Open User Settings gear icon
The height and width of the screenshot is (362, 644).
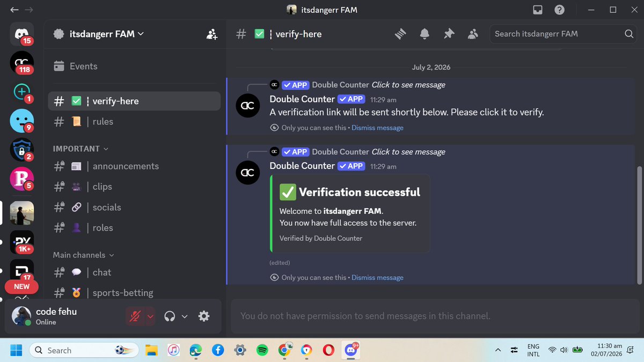tap(204, 316)
